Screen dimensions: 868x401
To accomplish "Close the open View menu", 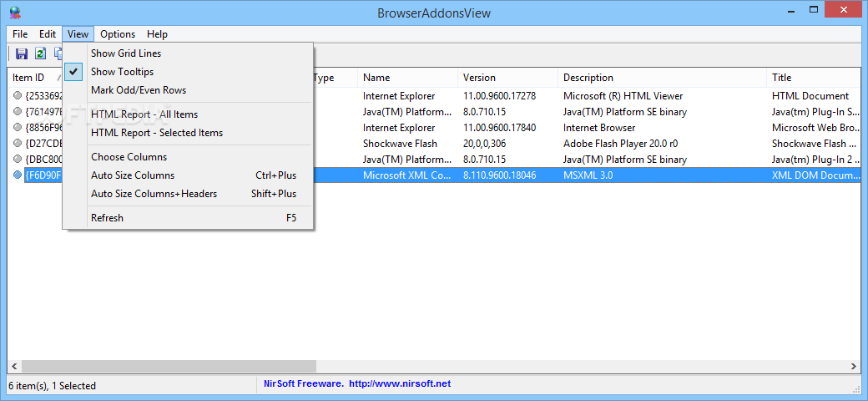I will pos(78,33).
